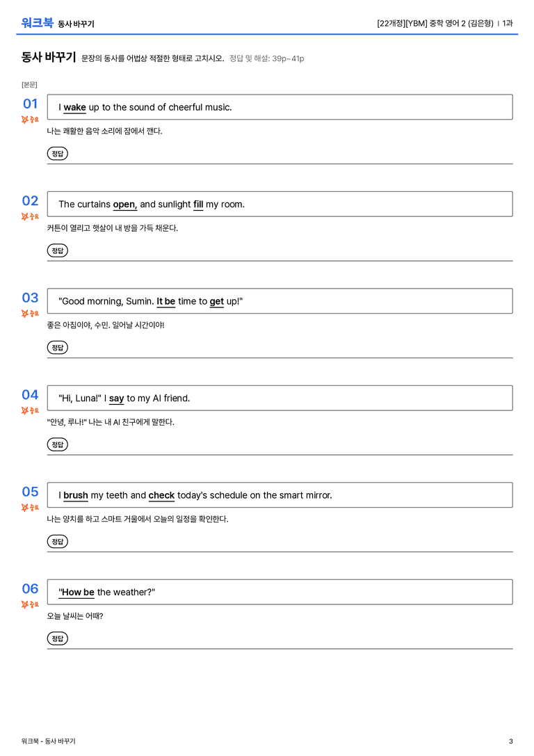Click the 중요 star icon under question 02
Viewport: 534px width, 756px height.
(30, 216)
